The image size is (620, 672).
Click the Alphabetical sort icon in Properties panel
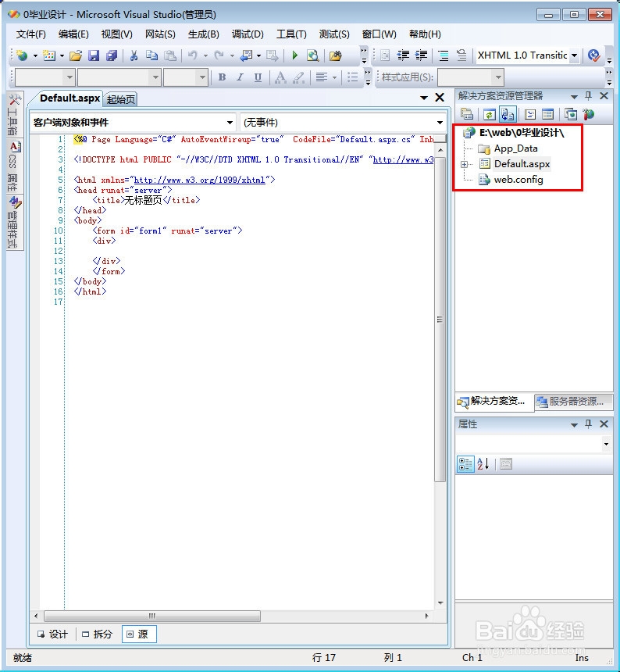[x=483, y=463]
